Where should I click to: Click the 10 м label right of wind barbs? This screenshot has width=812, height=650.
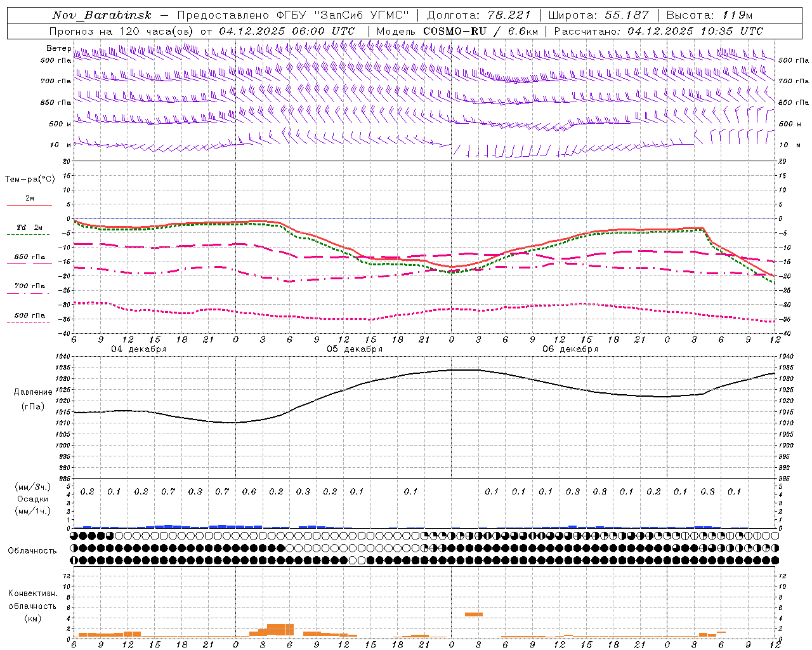tap(790, 145)
